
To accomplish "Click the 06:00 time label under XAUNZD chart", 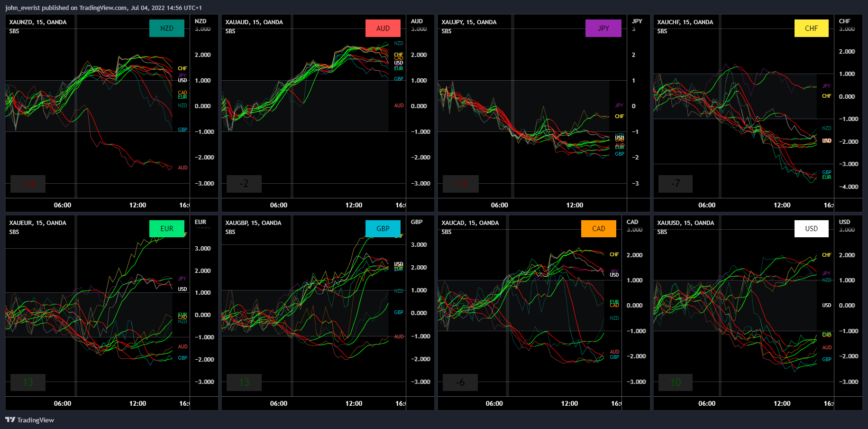I will tap(63, 205).
